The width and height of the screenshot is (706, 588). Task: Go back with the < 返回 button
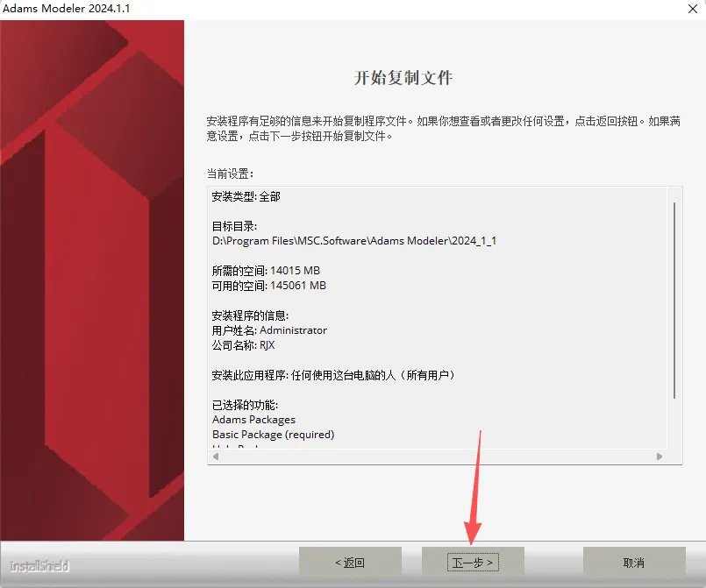tap(350, 563)
